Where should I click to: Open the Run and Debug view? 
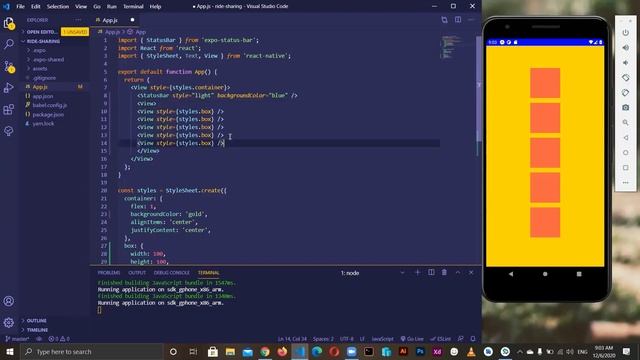click(x=9, y=87)
